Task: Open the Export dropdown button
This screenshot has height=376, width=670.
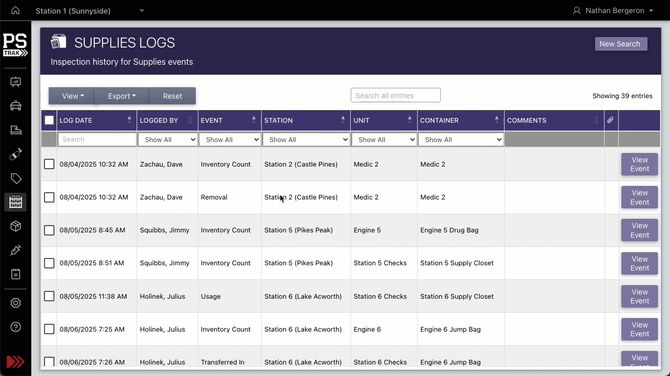Action: pos(122,96)
